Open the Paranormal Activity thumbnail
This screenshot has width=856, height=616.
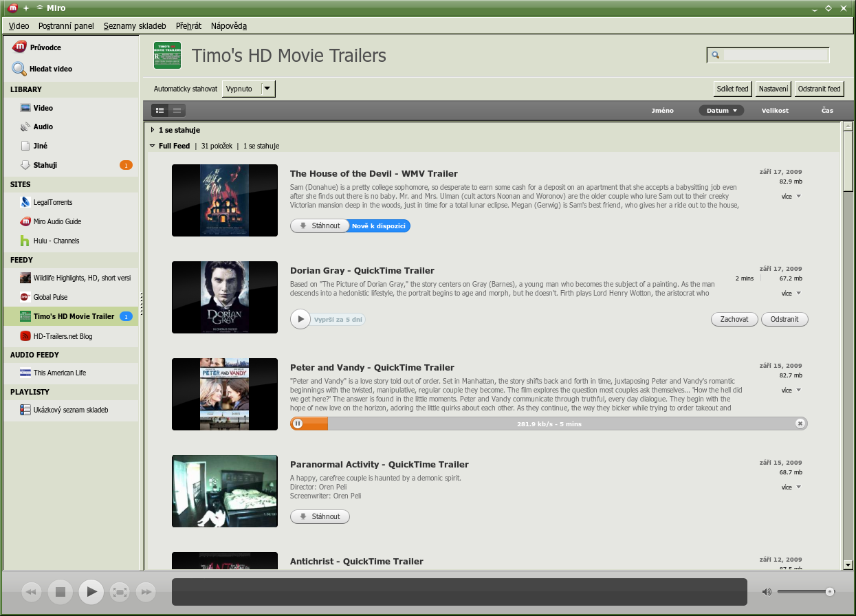225,491
